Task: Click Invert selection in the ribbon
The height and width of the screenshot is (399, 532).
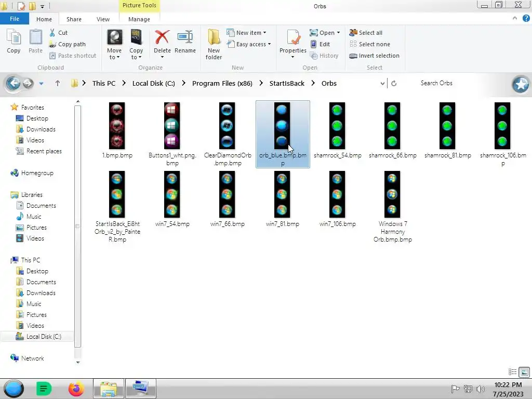Action: pos(374,56)
